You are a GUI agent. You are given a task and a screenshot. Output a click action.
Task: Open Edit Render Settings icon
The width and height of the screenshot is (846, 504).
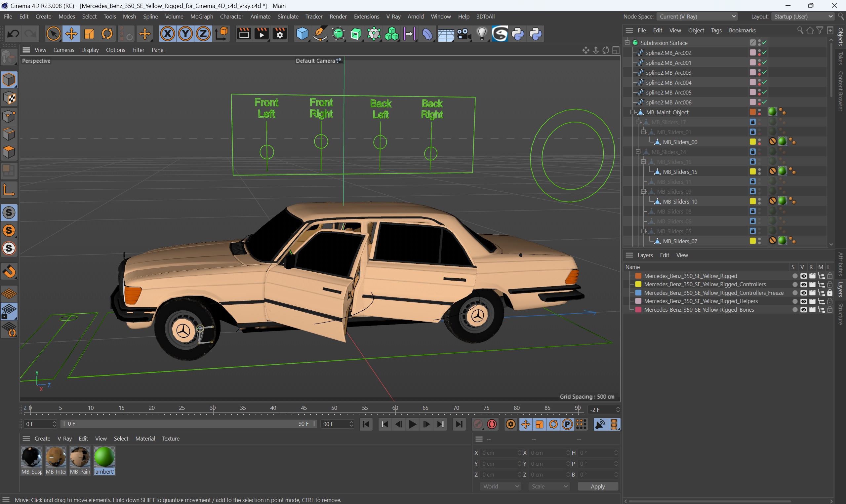coord(280,34)
